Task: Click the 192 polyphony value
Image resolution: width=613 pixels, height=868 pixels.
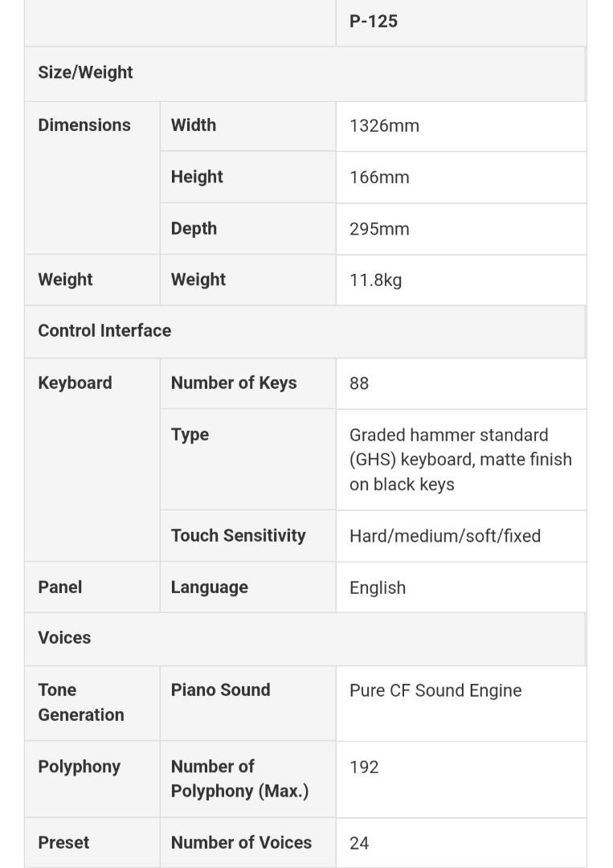Action: coord(364,768)
